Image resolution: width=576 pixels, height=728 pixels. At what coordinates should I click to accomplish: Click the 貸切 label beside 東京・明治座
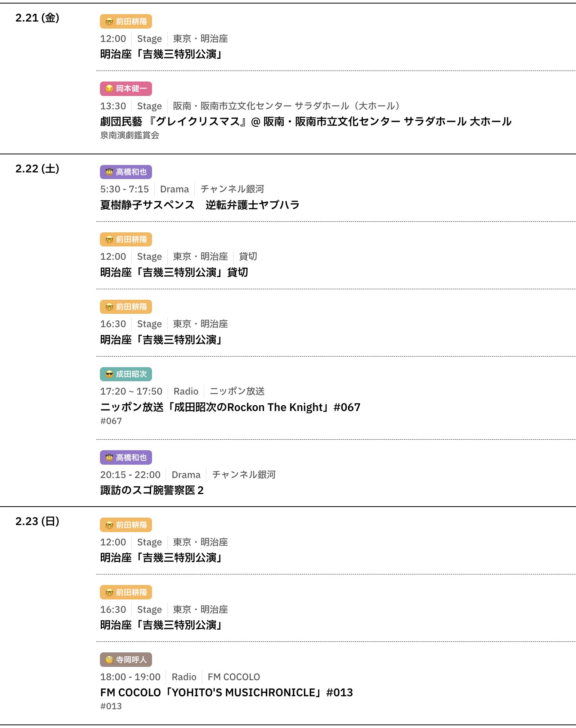point(248,256)
